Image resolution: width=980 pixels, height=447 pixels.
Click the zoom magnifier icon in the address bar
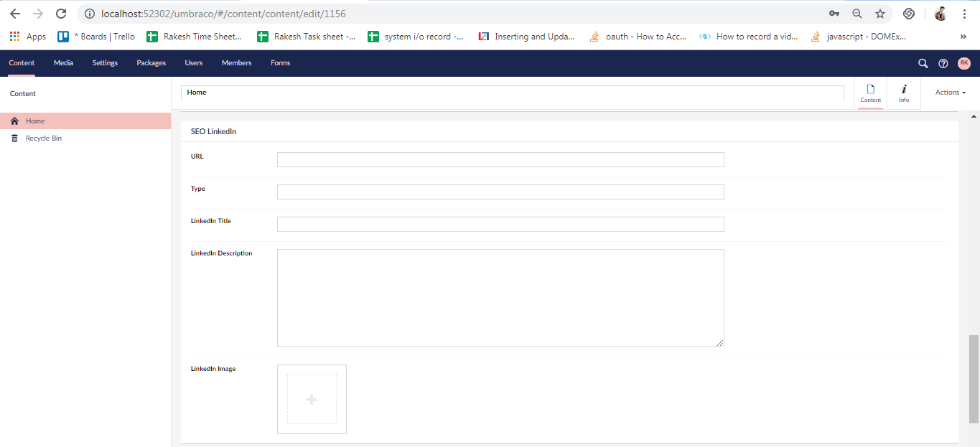pyautogui.click(x=857, y=14)
